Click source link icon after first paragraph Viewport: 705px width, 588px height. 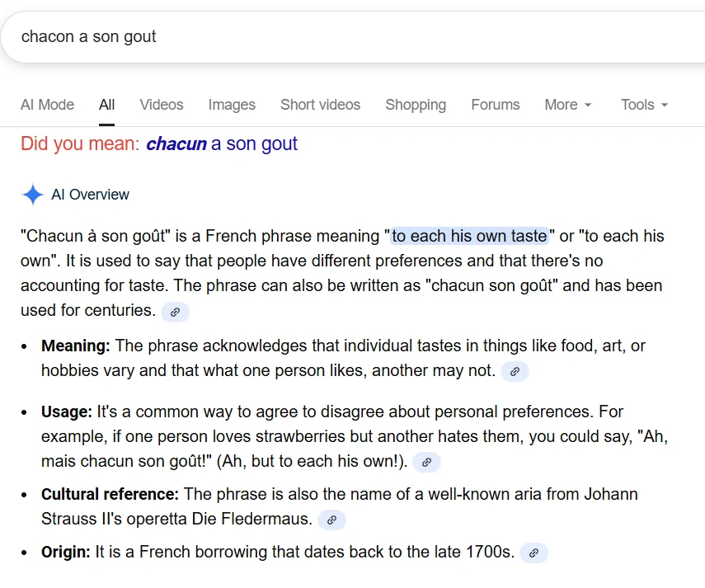point(175,312)
